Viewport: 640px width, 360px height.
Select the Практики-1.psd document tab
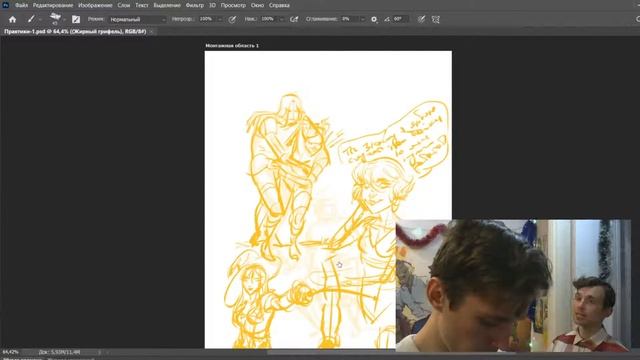(x=75, y=31)
